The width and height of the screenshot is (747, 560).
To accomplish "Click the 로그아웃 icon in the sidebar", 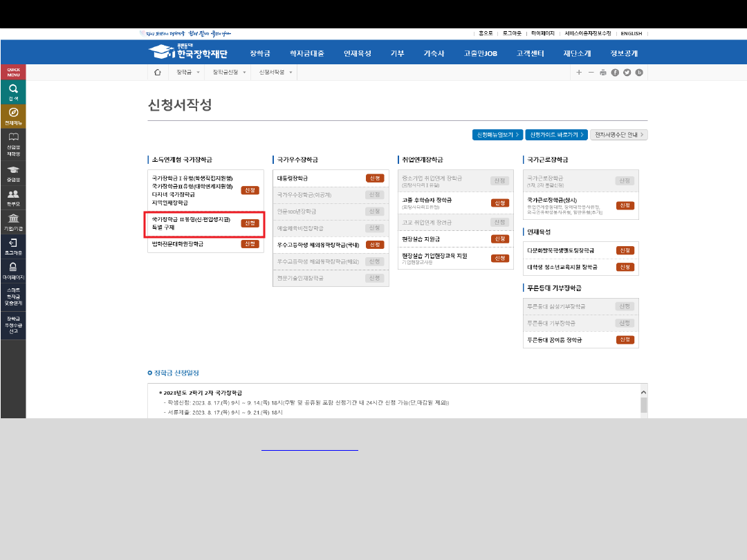I will pos(13,246).
